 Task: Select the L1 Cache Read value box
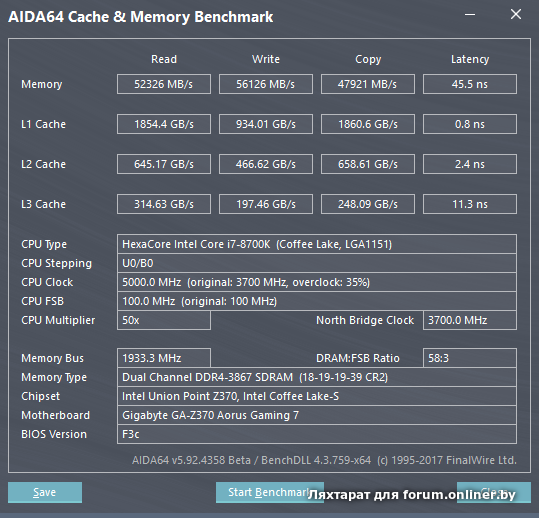point(164,124)
